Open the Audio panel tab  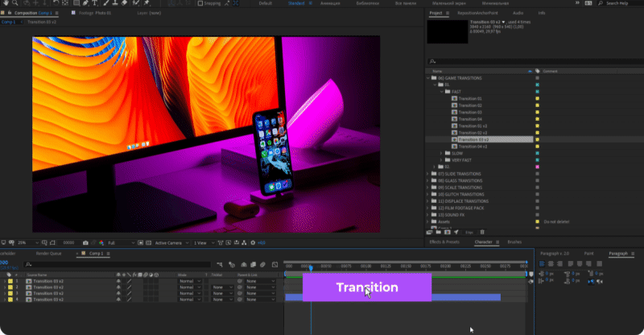coord(518,13)
